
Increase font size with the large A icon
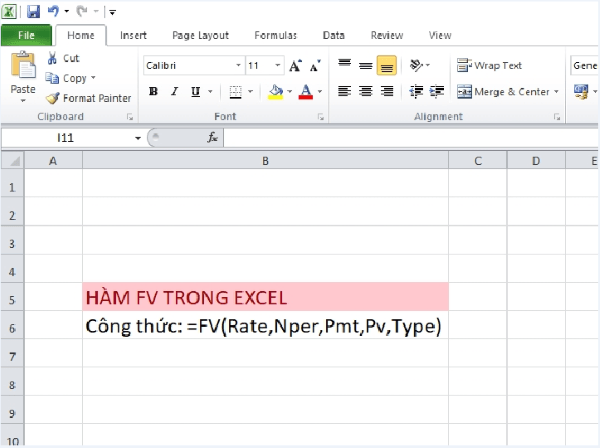pyautogui.click(x=295, y=66)
